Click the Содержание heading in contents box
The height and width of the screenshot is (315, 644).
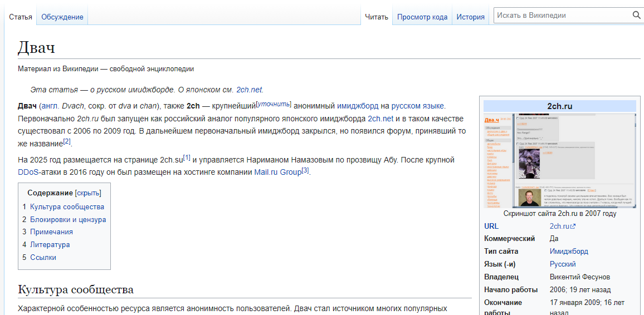(x=51, y=193)
